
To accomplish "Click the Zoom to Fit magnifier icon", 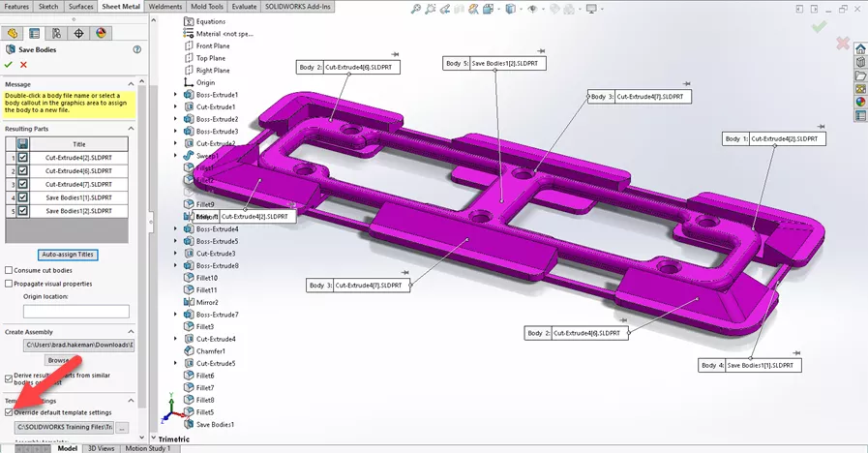I will coord(416,9).
